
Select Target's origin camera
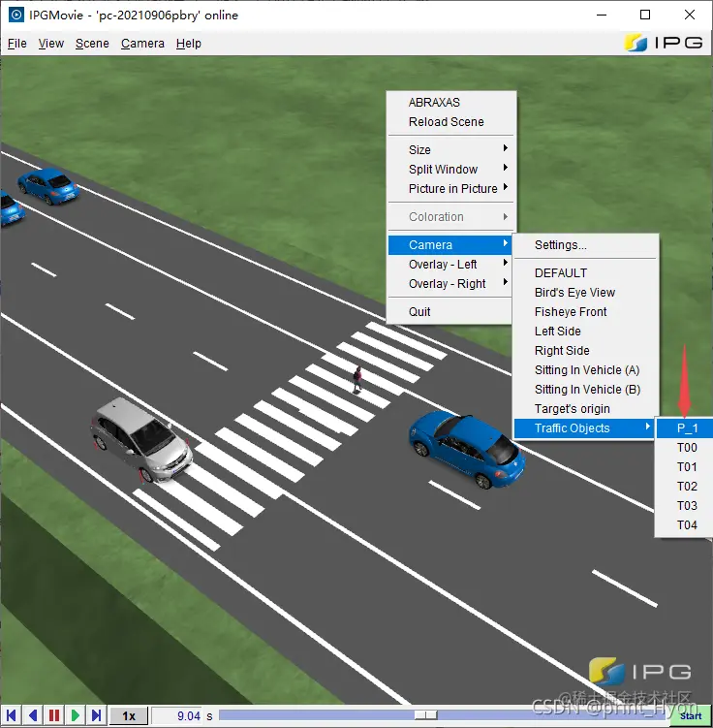[586, 408]
